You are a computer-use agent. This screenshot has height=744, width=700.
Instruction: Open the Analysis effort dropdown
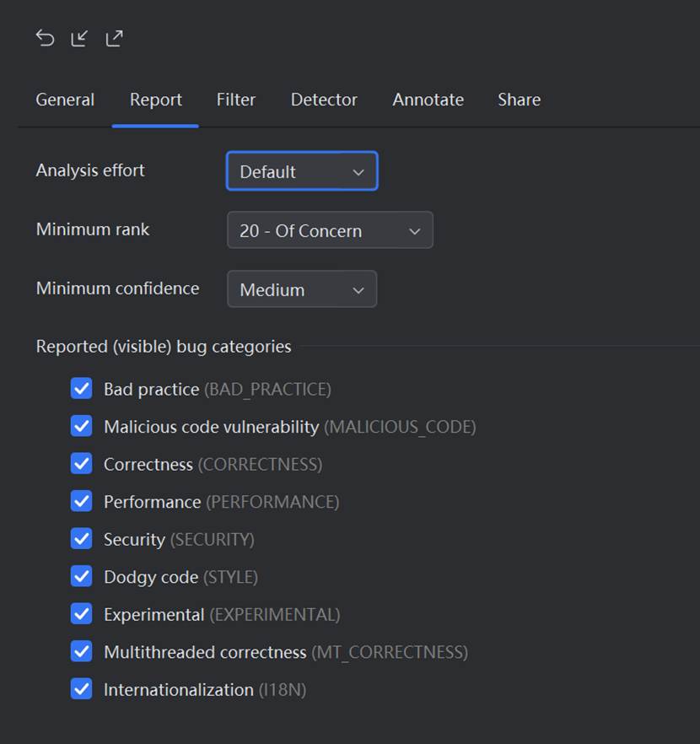(302, 171)
